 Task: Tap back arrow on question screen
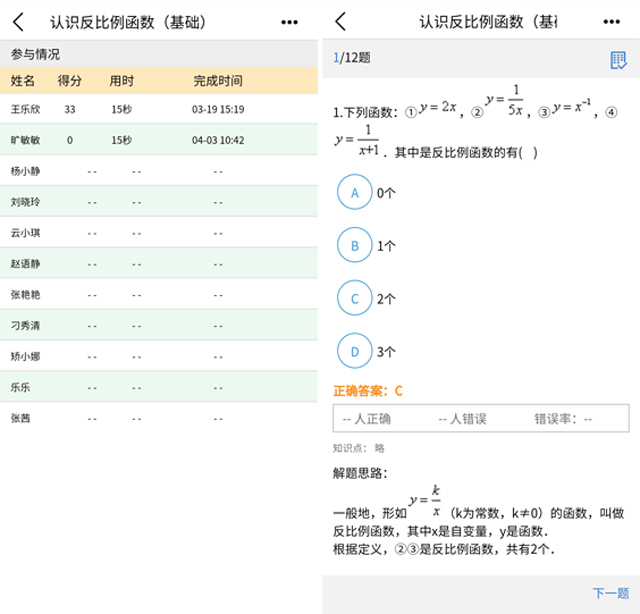pyautogui.click(x=341, y=22)
